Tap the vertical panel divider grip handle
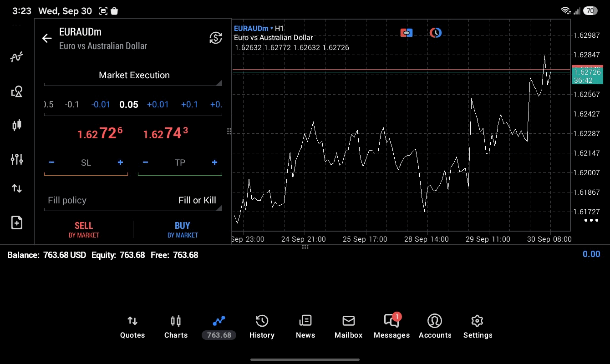Image resolution: width=610 pixels, height=364 pixels. pos(229,131)
